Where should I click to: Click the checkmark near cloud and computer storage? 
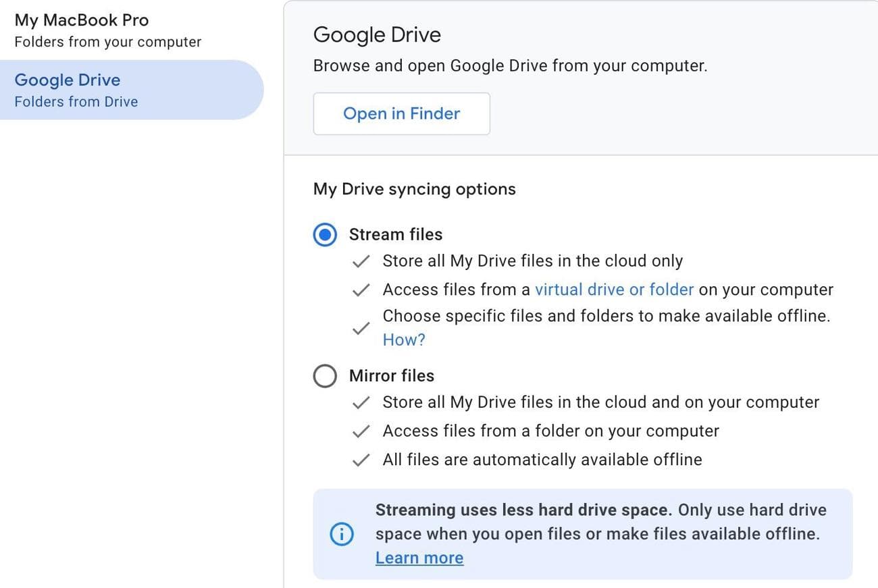click(x=361, y=402)
